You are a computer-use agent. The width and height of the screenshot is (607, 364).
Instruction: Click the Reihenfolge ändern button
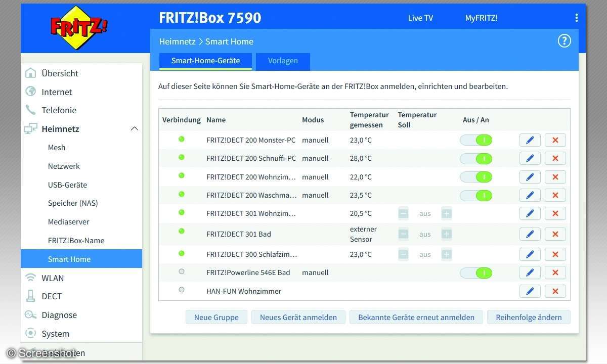coord(529,317)
